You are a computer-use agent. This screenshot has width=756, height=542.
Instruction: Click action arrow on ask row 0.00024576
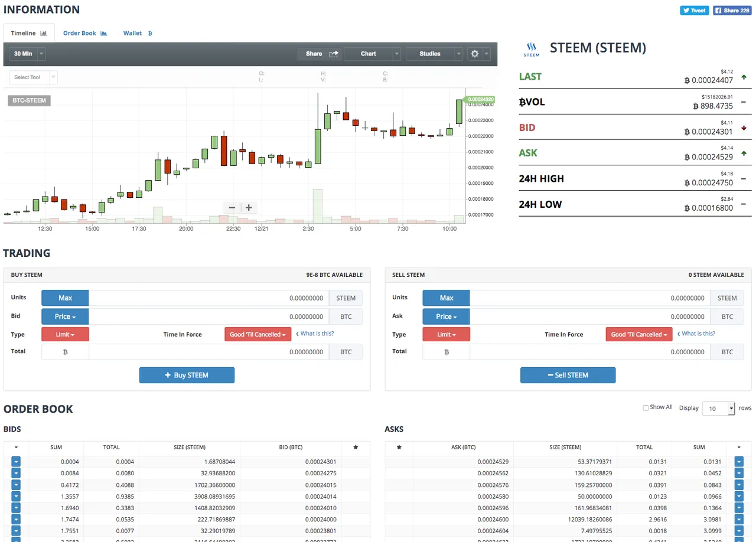coord(739,485)
